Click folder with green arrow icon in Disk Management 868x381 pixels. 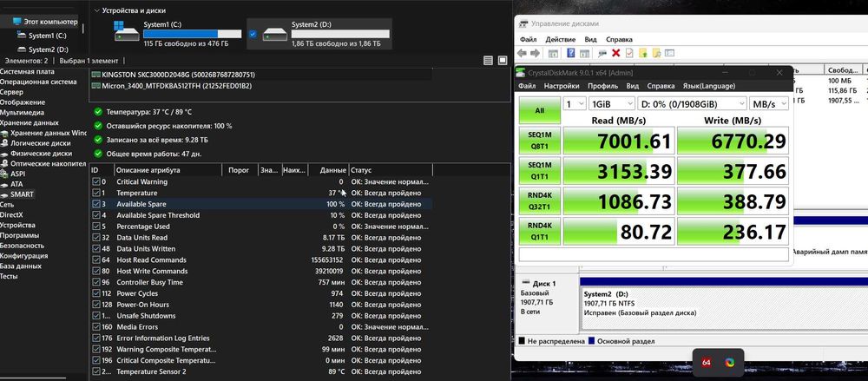(x=642, y=53)
